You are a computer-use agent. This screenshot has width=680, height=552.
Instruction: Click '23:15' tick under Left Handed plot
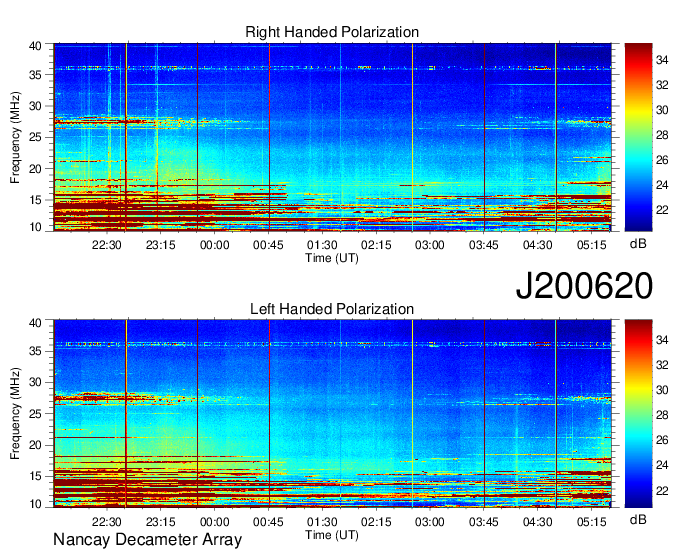tap(160, 522)
